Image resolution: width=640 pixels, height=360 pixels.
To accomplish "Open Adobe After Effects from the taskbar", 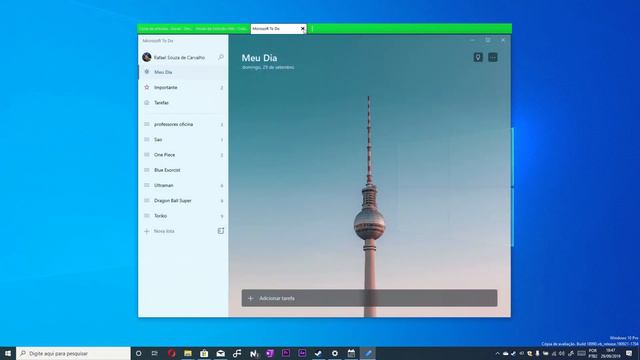I will point(302,353).
